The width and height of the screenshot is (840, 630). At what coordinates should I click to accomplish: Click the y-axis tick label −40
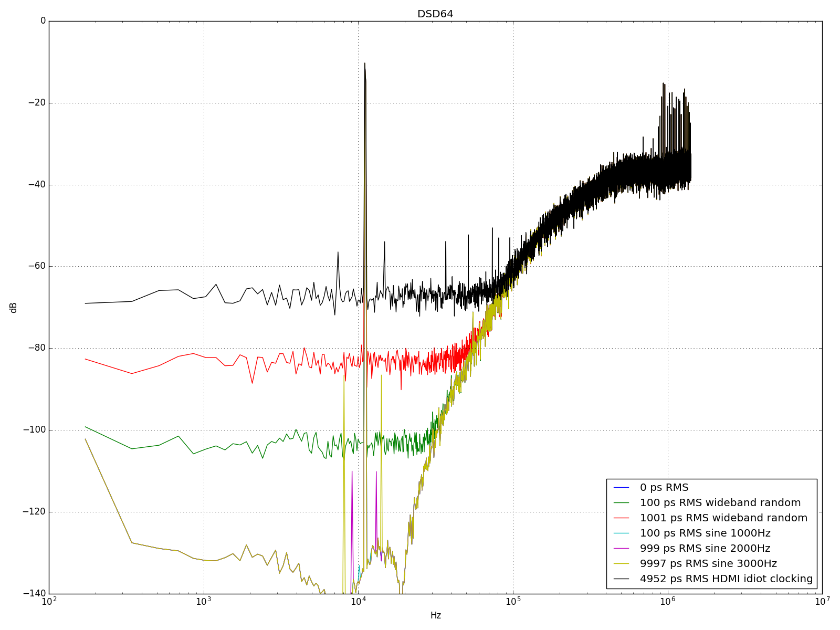(x=37, y=185)
